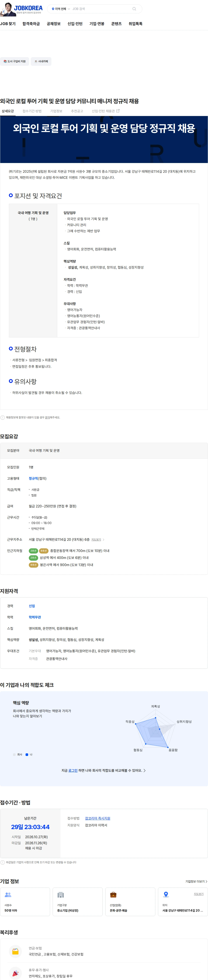Image resolution: width=208 pixels, height=980 pixels.
Task: Click the 학력무관 education link
Action: point(35,617)
